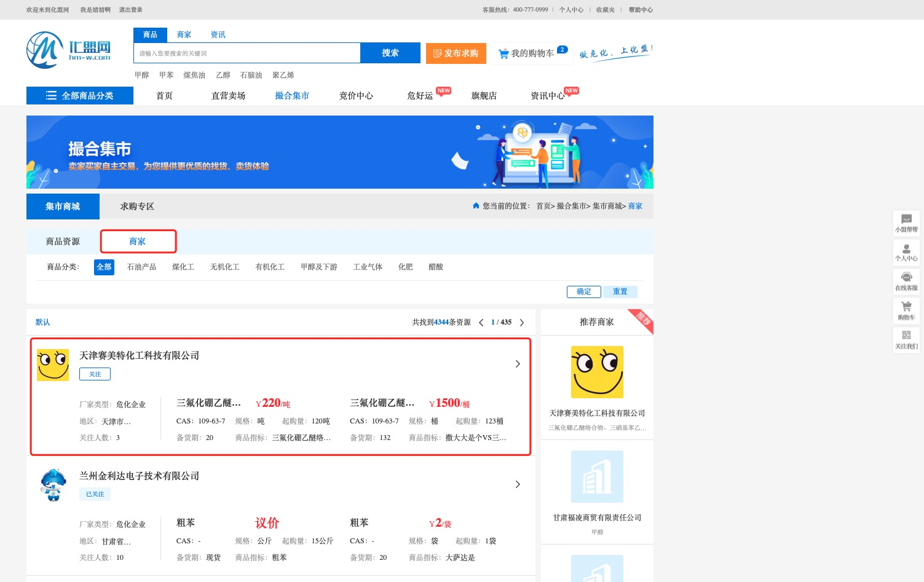Click 甘肃福凌商贸 building thumbnail
The width and height of the screenshot is (924, 582).
pos(597,476)
